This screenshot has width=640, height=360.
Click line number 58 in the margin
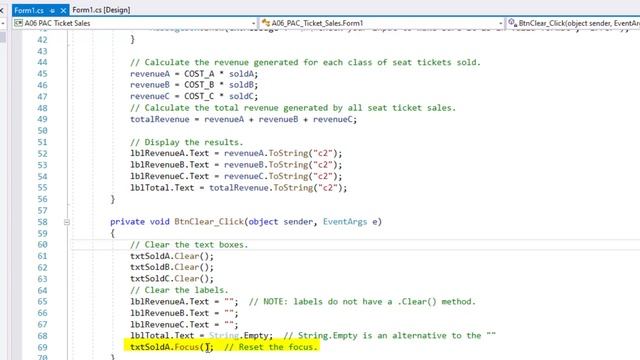(x=42, y=222)
